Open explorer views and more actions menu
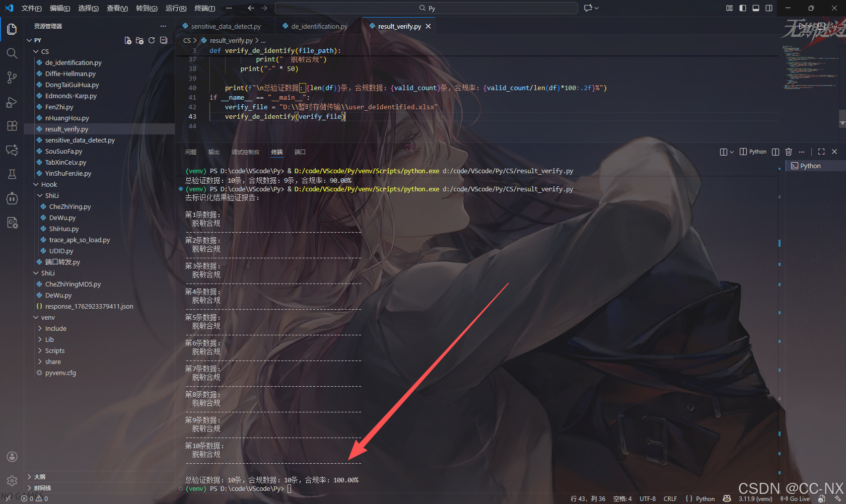 click(163, 26)
